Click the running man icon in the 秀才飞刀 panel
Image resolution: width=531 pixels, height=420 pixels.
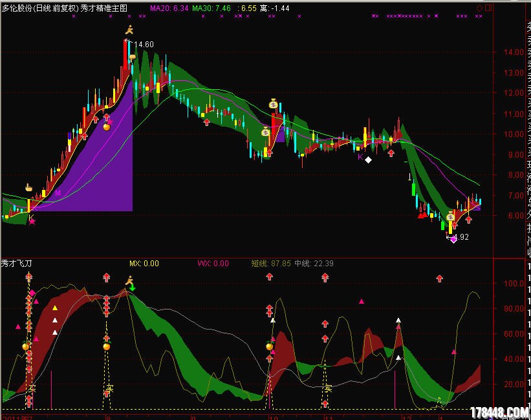(x=129, y=280)
